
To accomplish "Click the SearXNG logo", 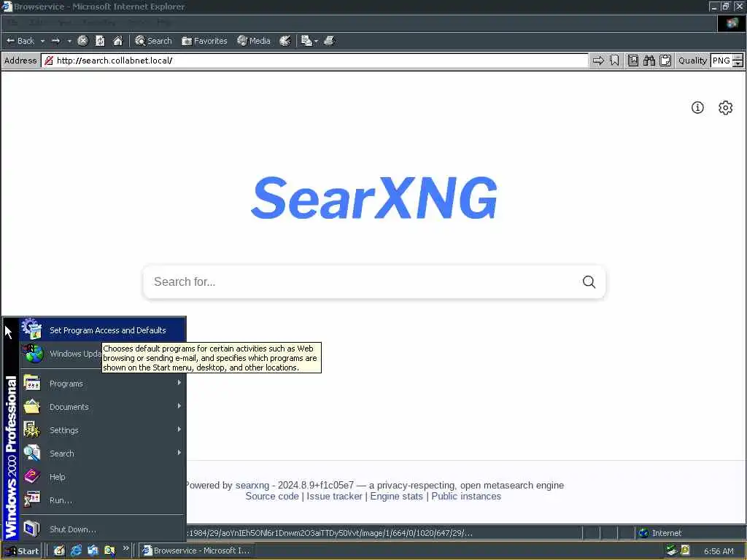I will click(374, 198).
